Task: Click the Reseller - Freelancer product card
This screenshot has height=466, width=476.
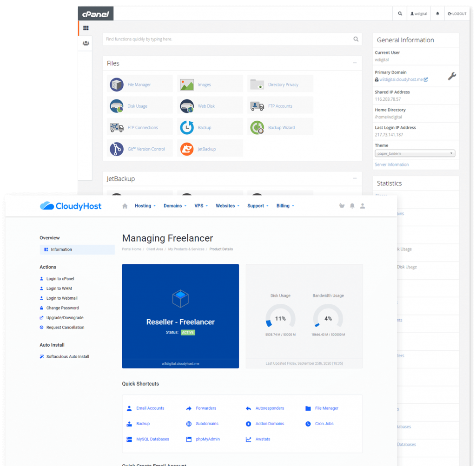Action: pyautogui.click(x=180, y=316)
